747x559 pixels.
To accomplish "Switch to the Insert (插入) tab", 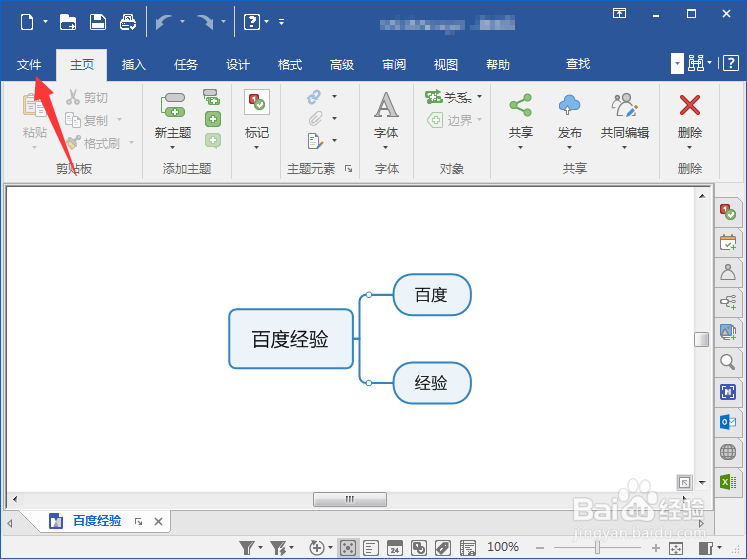I will click(x=133, y=64).
